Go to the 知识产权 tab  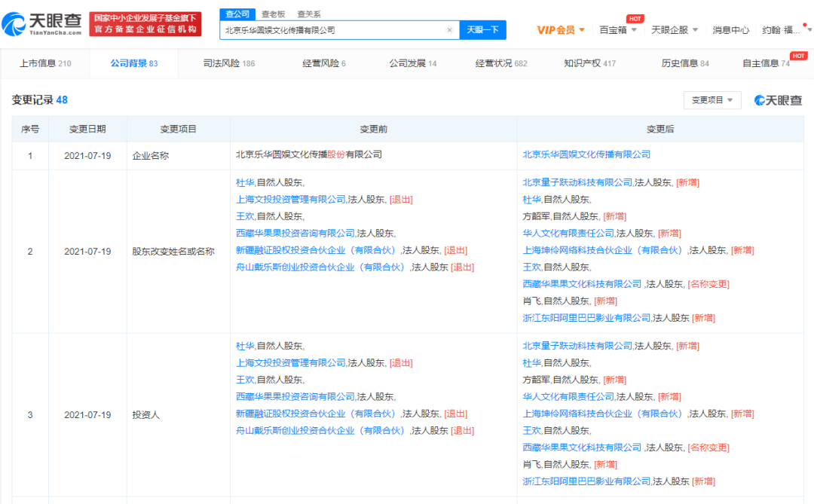coord(589,63)
